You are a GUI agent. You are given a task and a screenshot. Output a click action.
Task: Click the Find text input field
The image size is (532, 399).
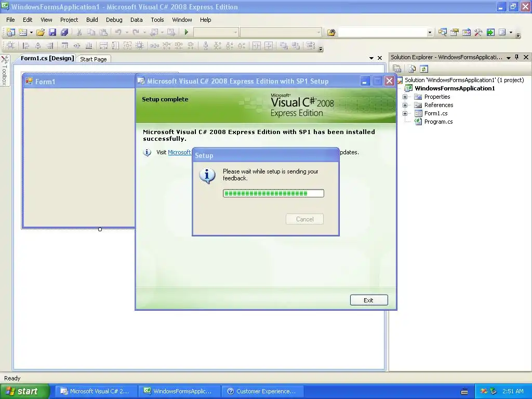[x=382, y=32]
